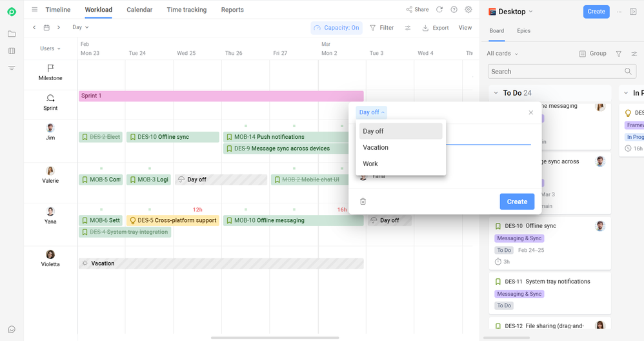Switch to Time tracking tab

point(186,10)
